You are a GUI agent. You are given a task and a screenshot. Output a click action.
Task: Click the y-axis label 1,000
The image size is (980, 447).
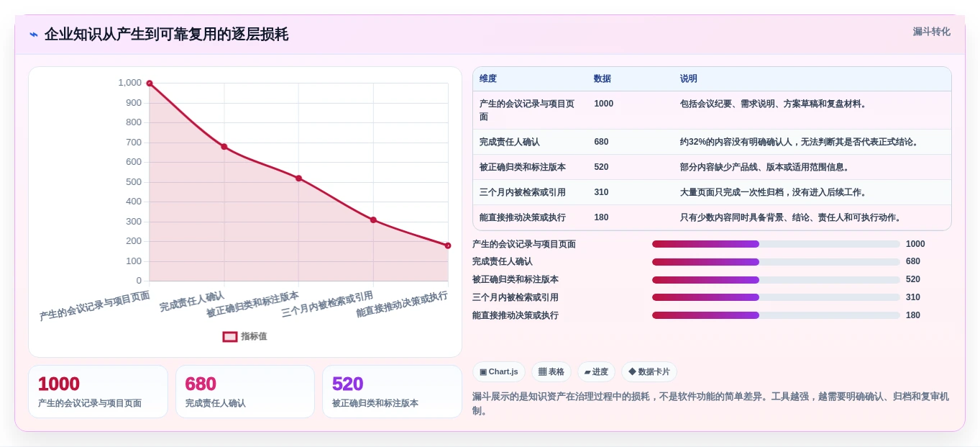(x=130, y=83)
